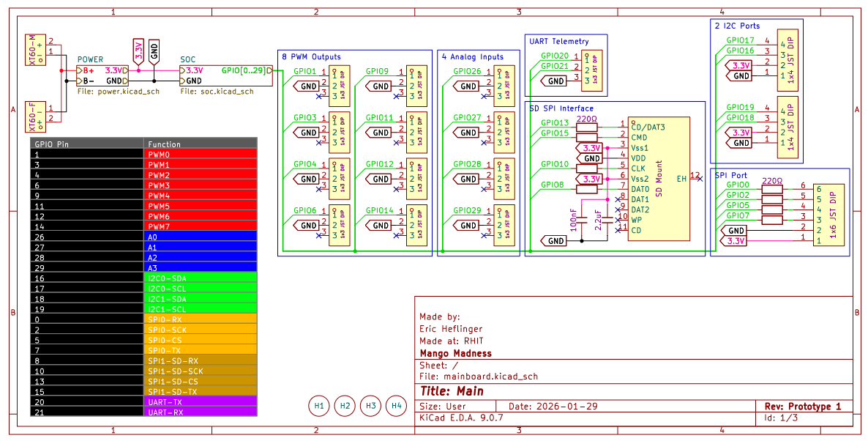Select the UART 1x3 JST connector at GPIO20
868x441 pixels.
[x=591, y=71]
